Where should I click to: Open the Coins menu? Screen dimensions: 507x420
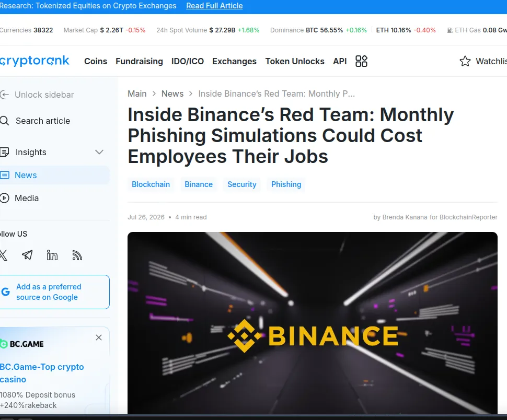click(x=95, y=62)
